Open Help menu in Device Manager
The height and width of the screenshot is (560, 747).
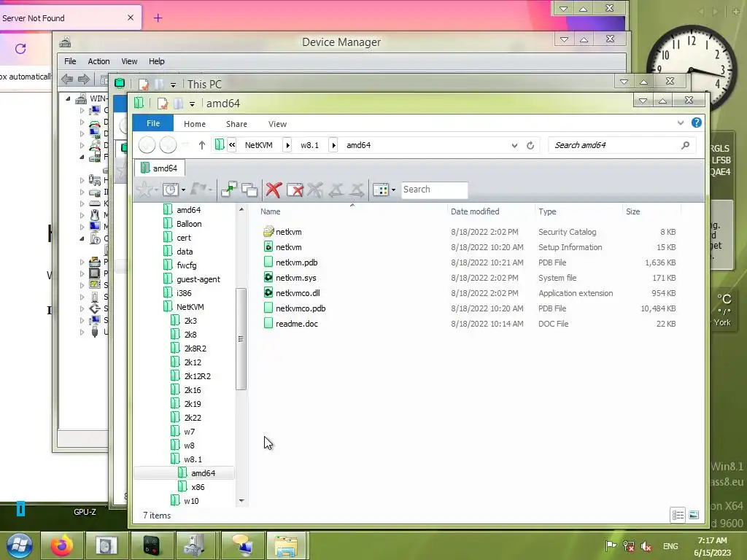(156, 61)
